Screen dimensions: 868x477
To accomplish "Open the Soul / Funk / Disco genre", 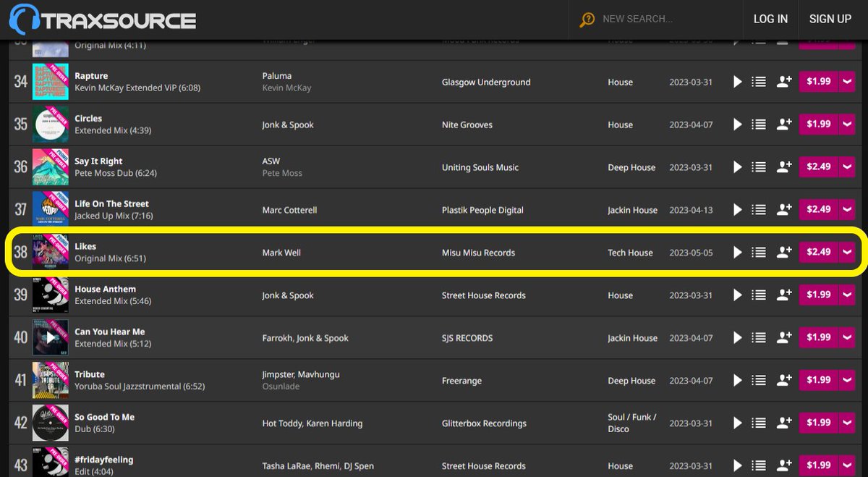I will point(633,423).
